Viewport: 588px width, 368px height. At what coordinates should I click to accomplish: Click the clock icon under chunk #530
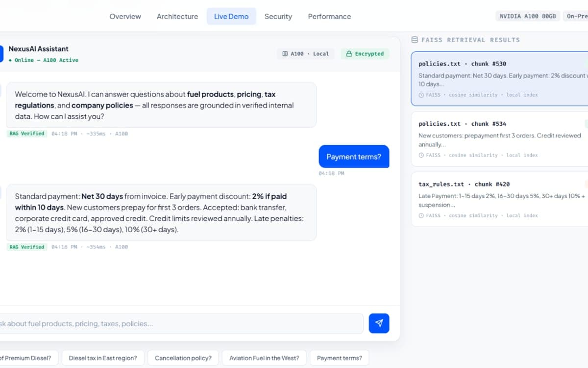(x=421, y=95)
